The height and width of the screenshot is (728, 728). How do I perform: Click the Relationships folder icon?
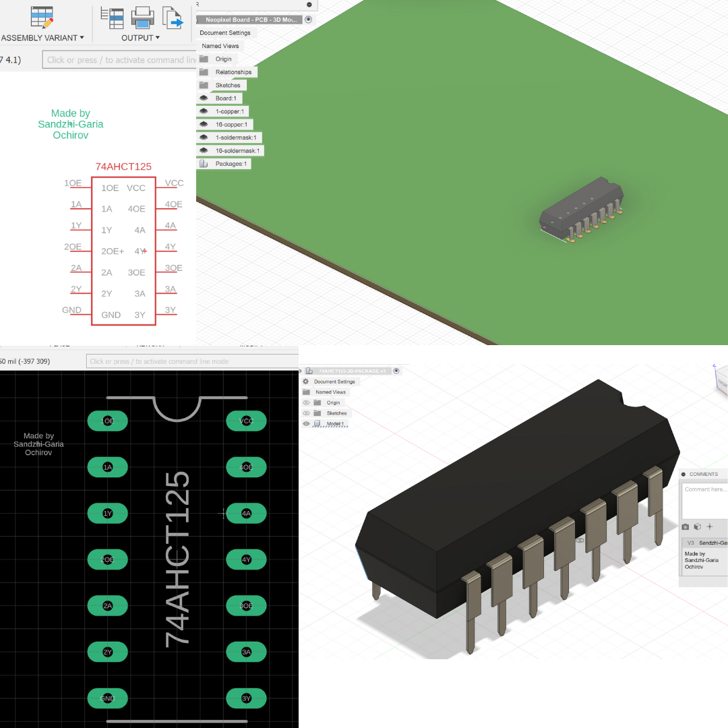tap(204, 72)
